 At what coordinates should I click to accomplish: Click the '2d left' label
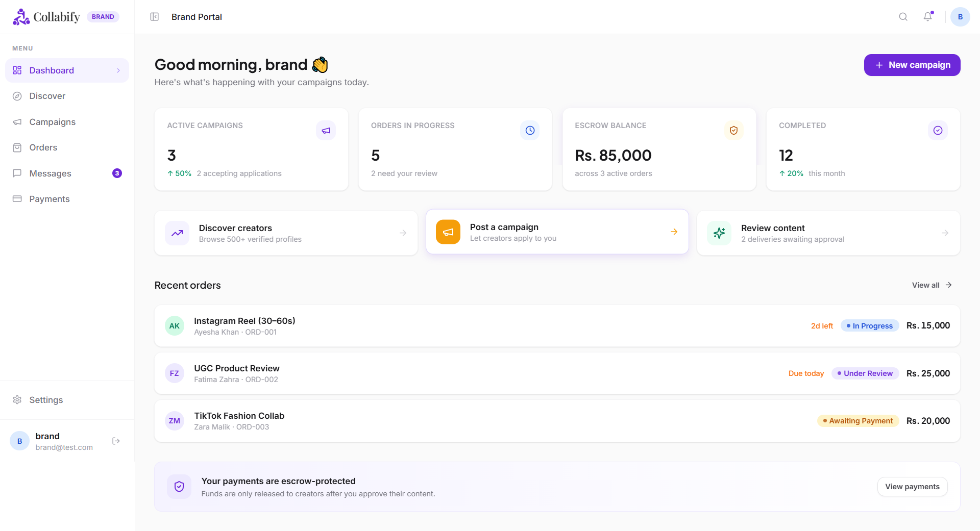[x=822, y=326]
